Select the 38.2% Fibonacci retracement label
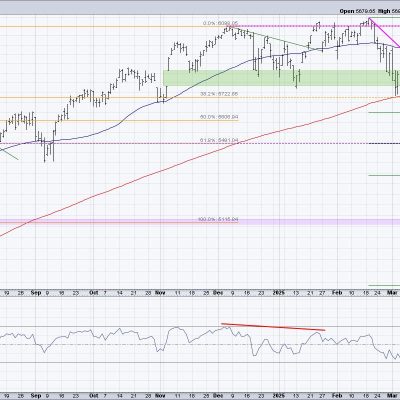 pyautogui.click(x=219, y=94)
